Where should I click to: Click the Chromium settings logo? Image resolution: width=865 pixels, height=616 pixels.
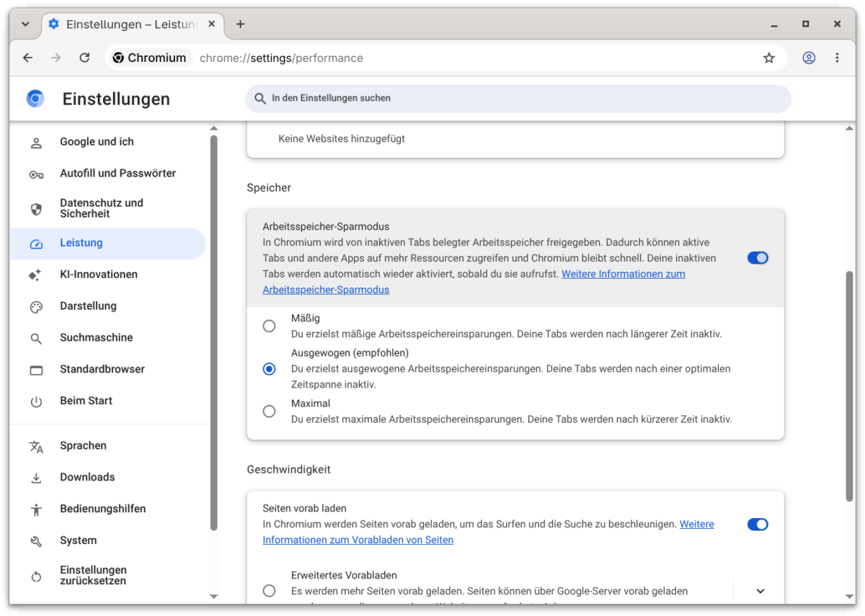click(x=35, y=99)
